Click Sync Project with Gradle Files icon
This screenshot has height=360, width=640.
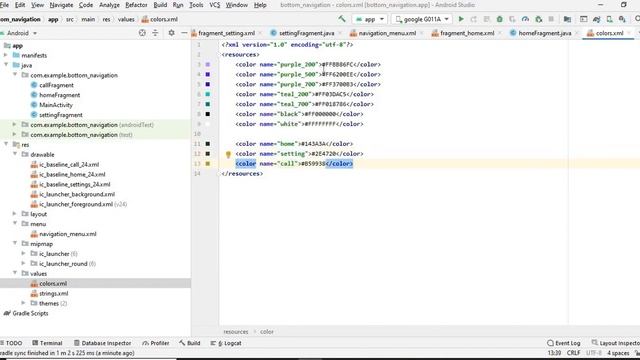point(596,19)
